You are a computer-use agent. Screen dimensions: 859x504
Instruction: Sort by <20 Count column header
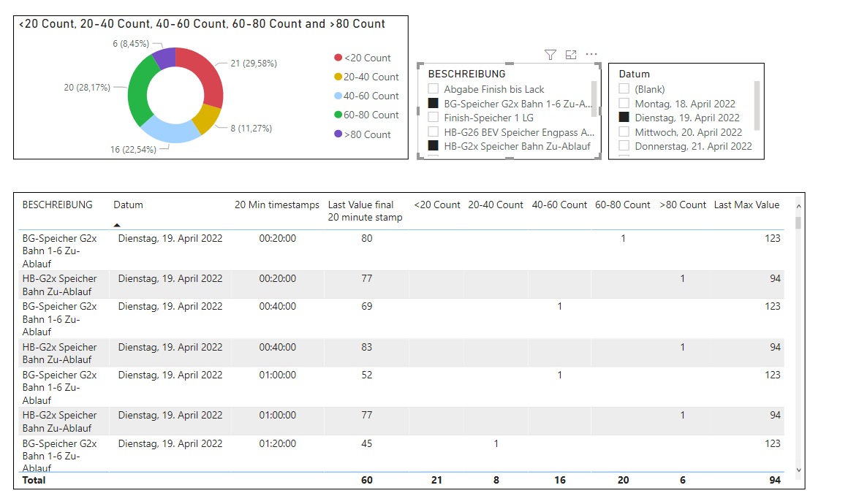pyautogui.click(x=437, y=205)
